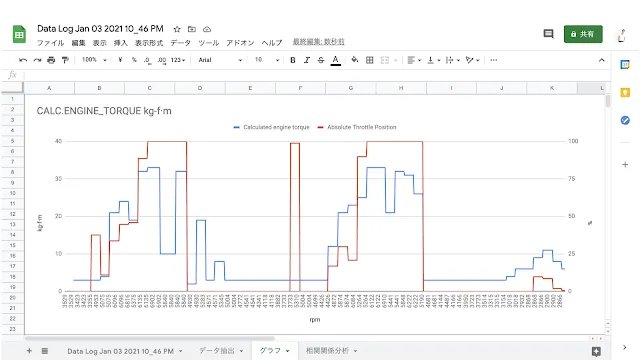The height and width of the screenshot is (360, 640).
Task: Click the Google Sheets home icon
Action: click(x=19, y=34)
